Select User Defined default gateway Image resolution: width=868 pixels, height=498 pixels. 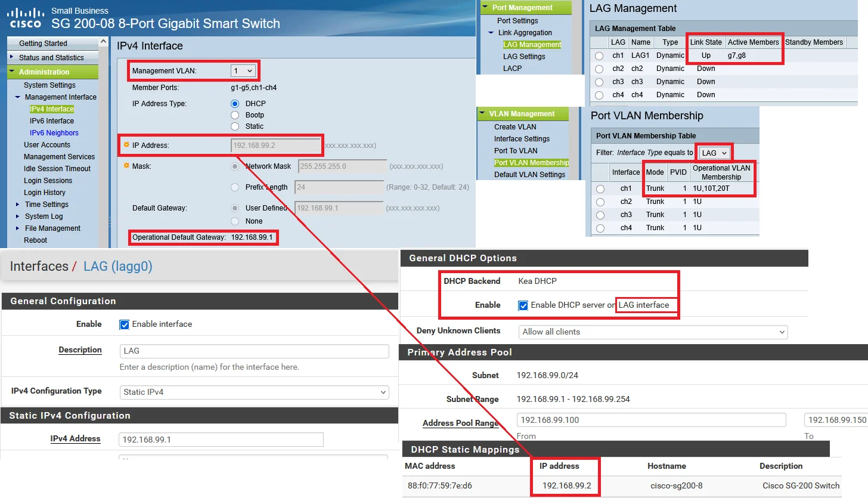pyautogui.click(x=235, y=208)
